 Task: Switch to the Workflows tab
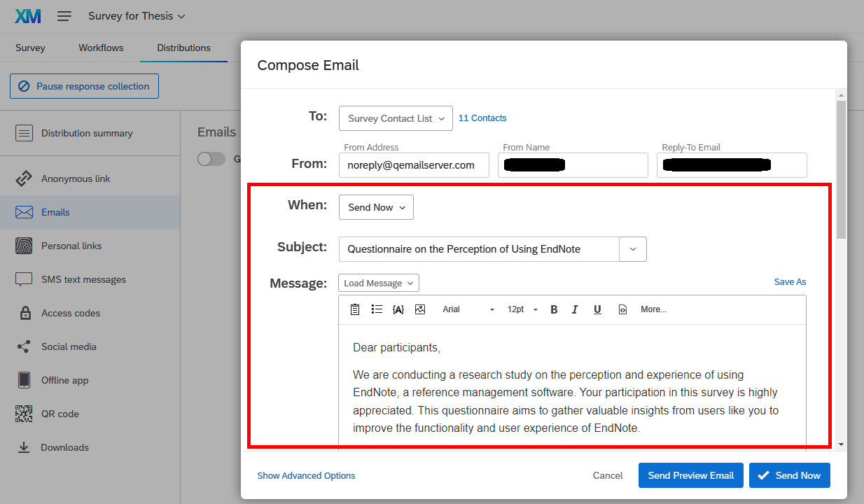(101, 48)
